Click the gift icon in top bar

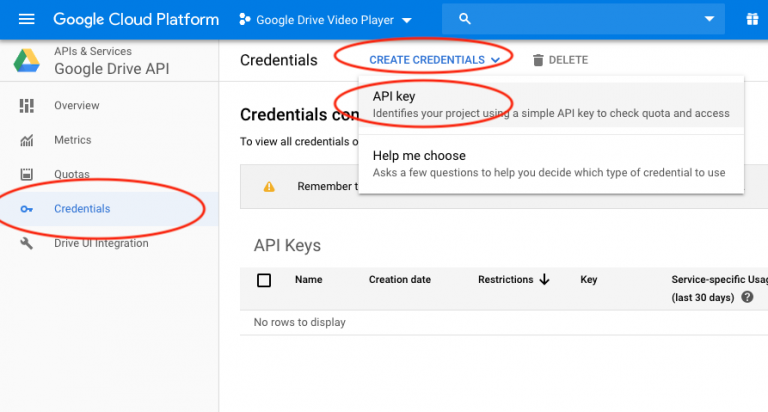(752, 19)
